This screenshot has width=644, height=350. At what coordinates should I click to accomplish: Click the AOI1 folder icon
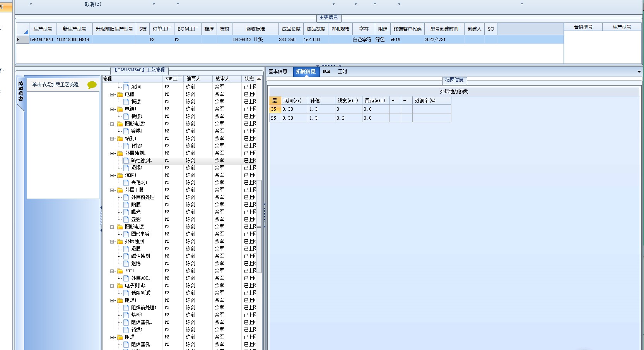(x=120, y=271)
